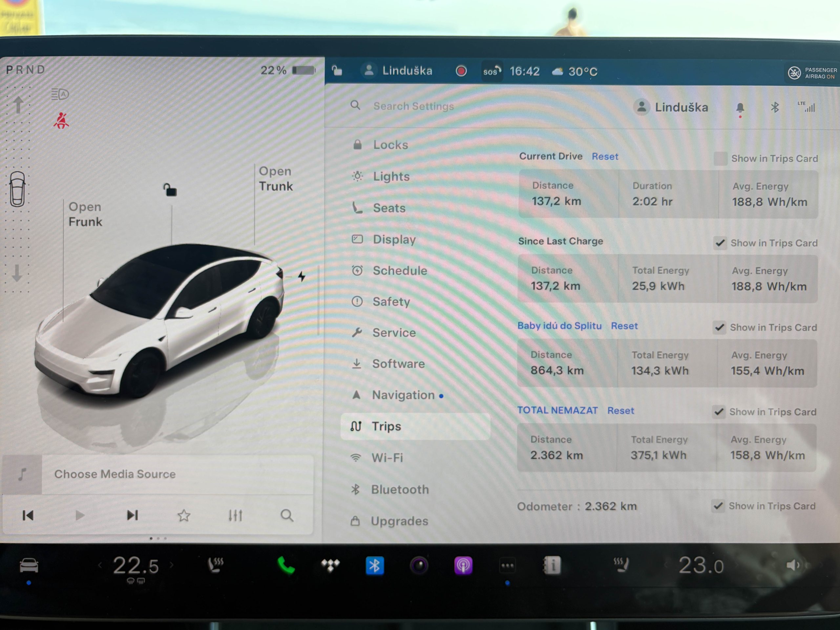Open the media equalizer sliders icon
The height and width of the screenshot is (630, 840).
[236, 515]
